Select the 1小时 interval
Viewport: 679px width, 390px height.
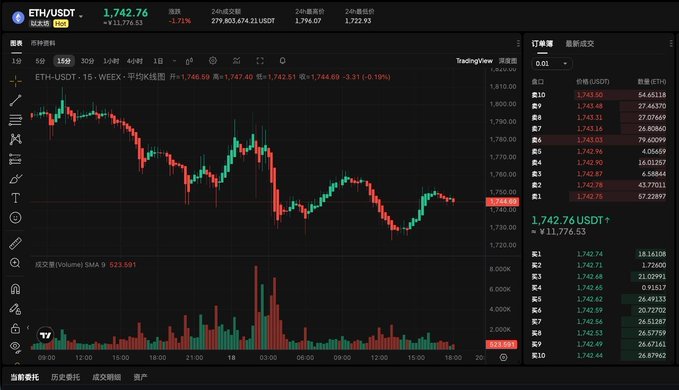[x=111, y=61]
